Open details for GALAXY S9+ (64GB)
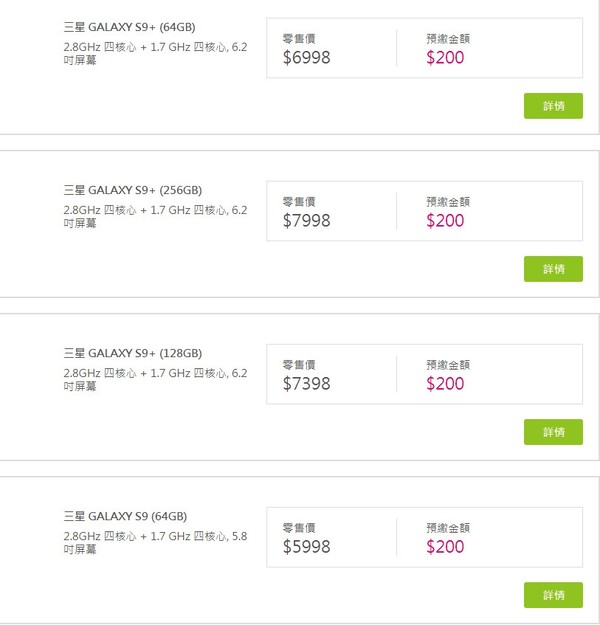Image resolution: width=600 pixels, height=625 pixels. (x=553, y=106)
